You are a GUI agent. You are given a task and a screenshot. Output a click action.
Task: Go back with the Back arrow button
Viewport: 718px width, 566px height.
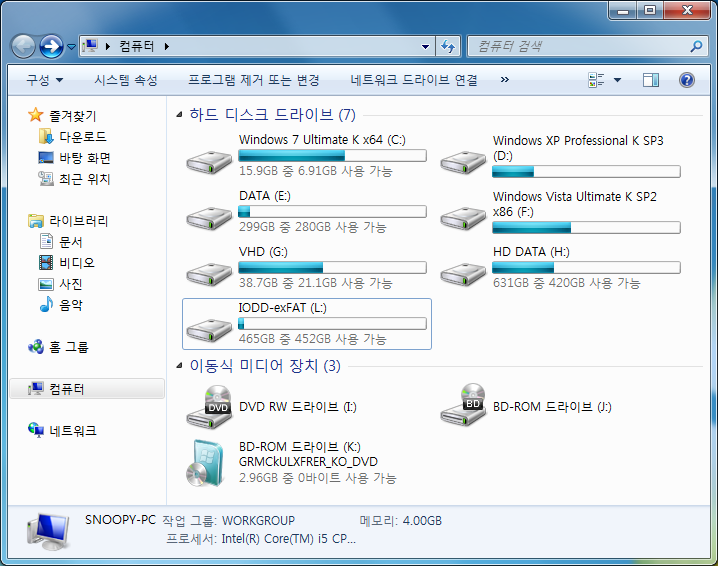click(x=23, y=46)
